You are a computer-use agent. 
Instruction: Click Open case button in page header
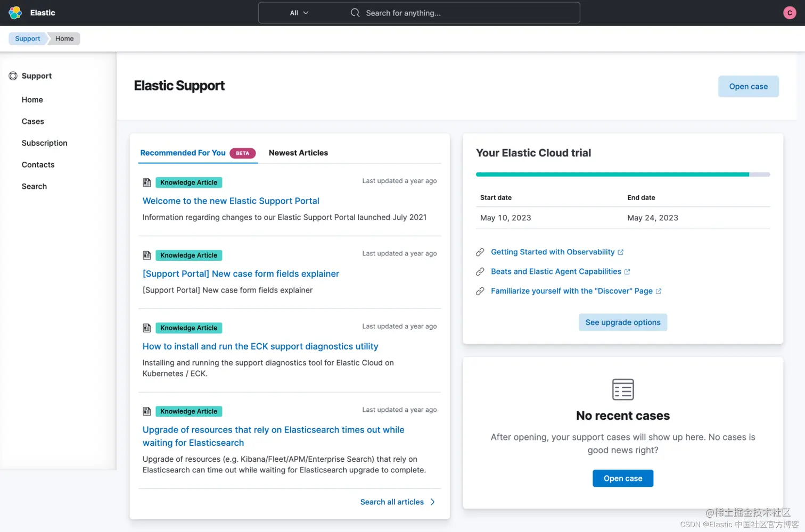pyautogui.click(x=748, y=87)
